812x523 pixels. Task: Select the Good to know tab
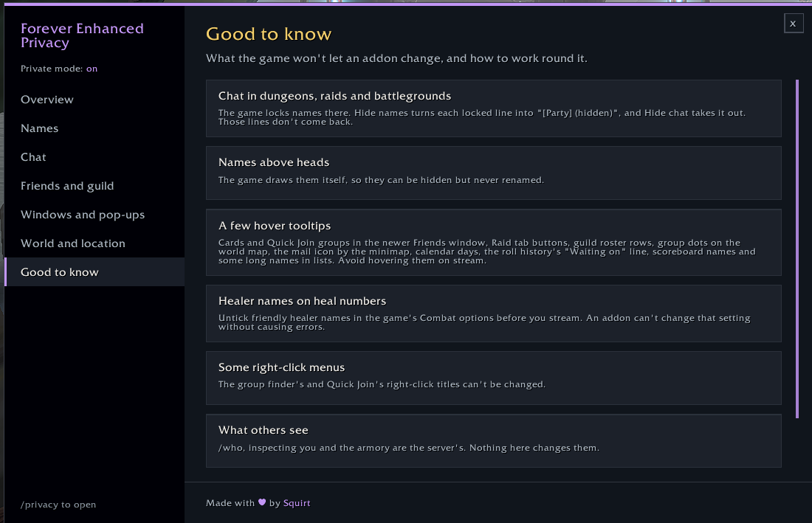tap(94, 272)
